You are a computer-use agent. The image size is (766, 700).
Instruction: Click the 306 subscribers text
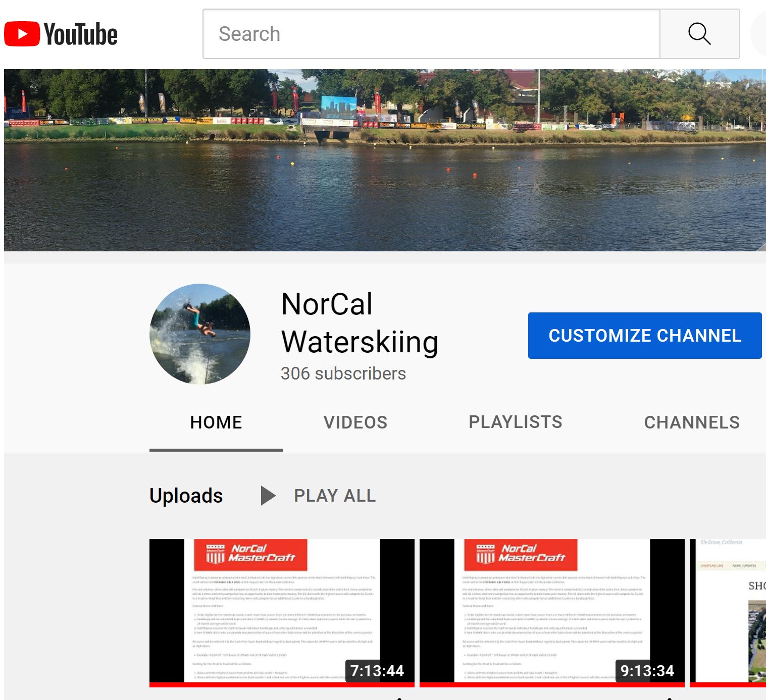(x=343, y=373)
